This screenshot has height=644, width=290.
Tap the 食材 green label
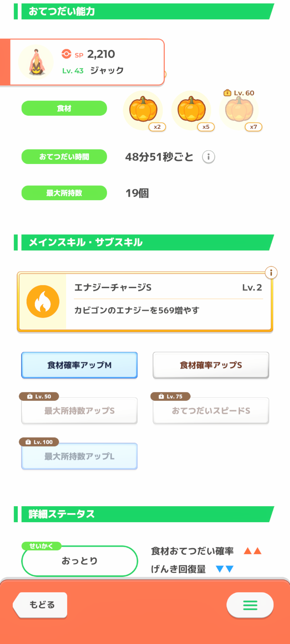64,108
